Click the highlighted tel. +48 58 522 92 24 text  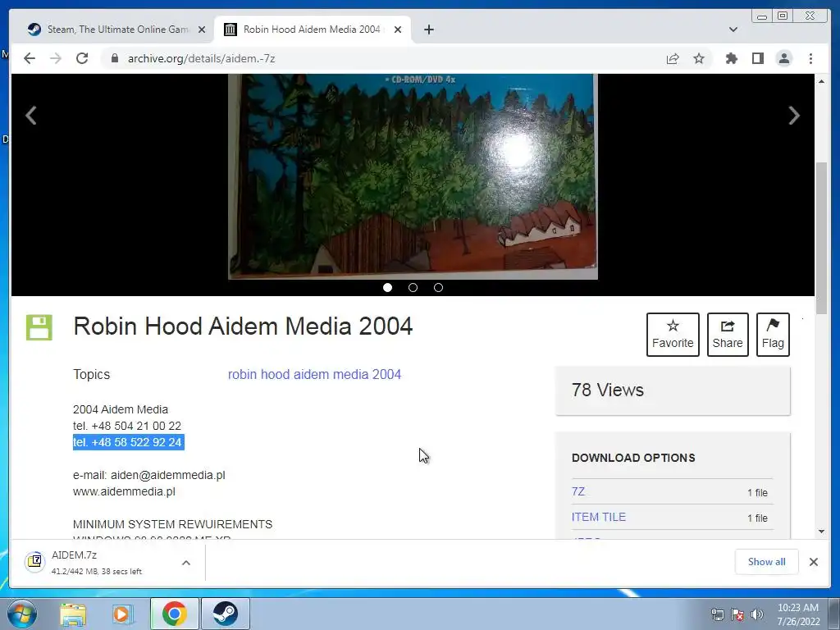tap(129, 442)
